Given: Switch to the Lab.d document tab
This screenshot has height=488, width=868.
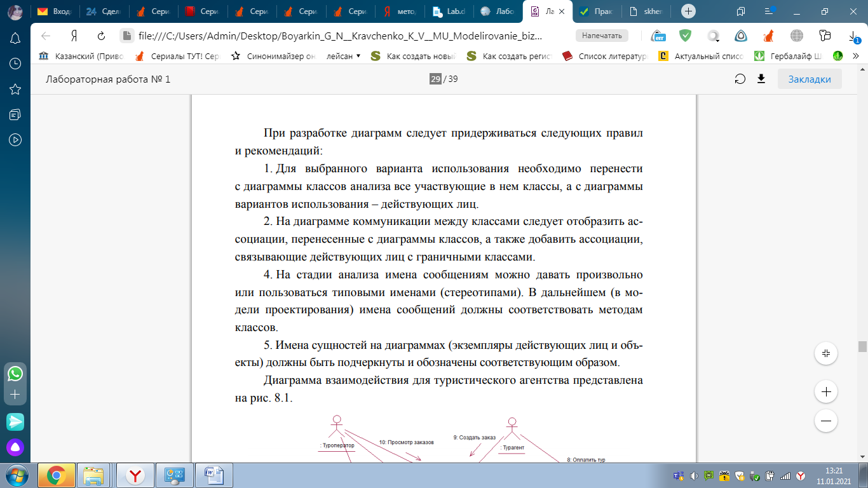Looking at the screenshot, I should coord(449,11).
